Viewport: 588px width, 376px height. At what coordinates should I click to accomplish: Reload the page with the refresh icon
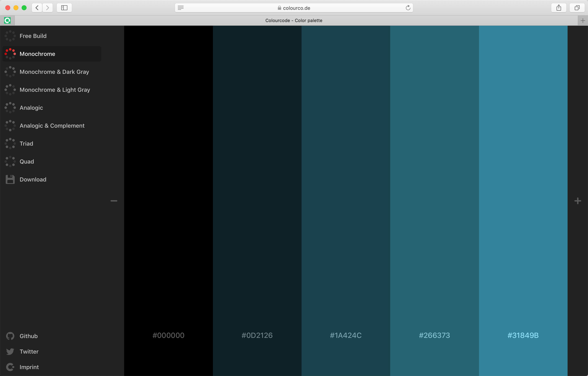[408, 8]
